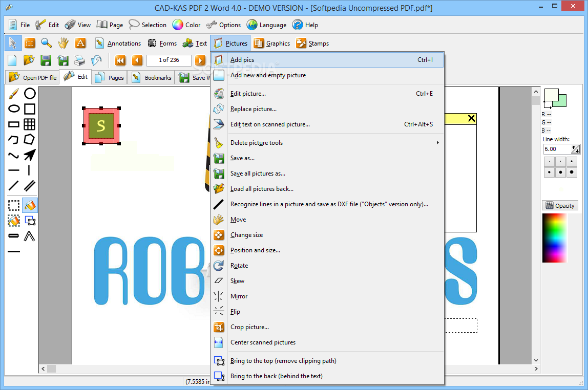The image size is (588, 390).
Task: Expand Delete picture tools submenu
Action: (x=327, y=143)
